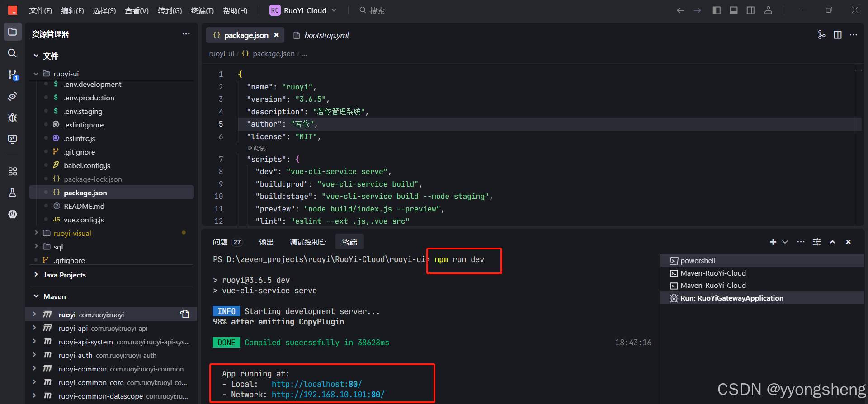Open the RuoYi-Cloud project dropdown
This screenshot has height=404, width=868.
click(303, 10)
